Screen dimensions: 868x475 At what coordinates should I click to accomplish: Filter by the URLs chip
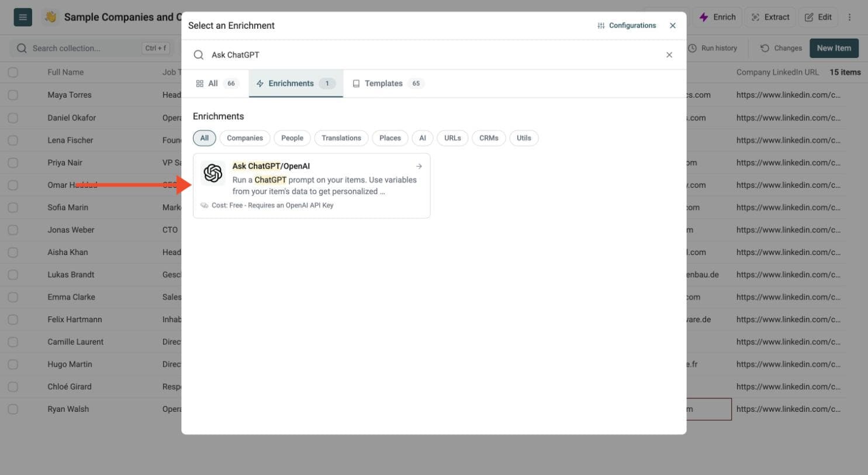pos(452,138)
